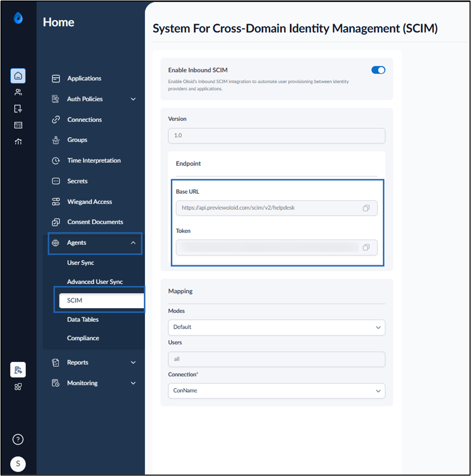Open the Users rail icon
The width and height of the screenshot is (471, 476).
coord(18,92)
